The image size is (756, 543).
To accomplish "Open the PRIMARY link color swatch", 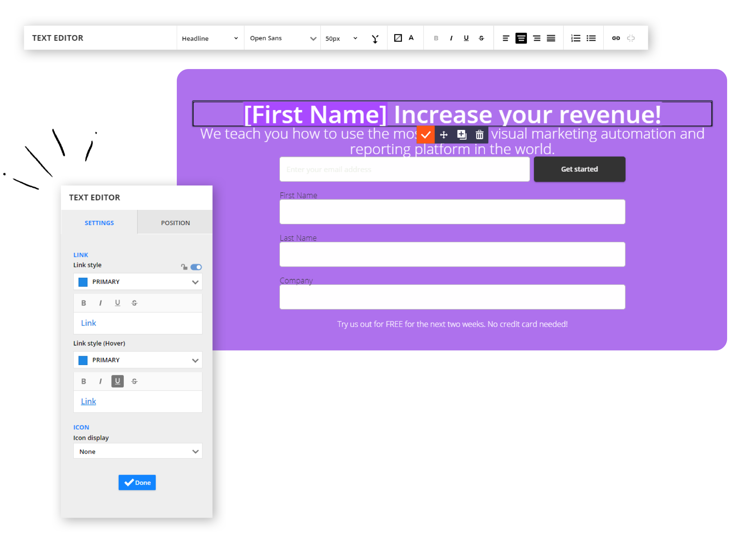I will [x=83, y=282].
